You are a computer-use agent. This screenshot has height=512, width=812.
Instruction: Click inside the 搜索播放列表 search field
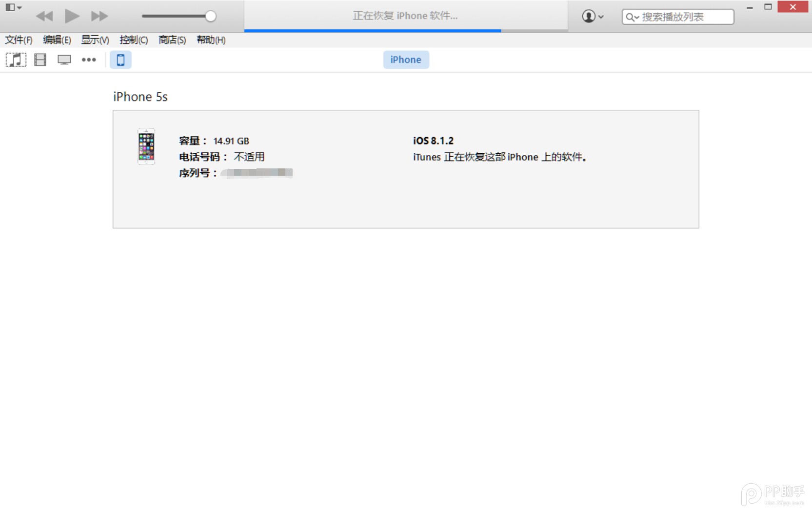pyautogui.click(x=683, y=16)
